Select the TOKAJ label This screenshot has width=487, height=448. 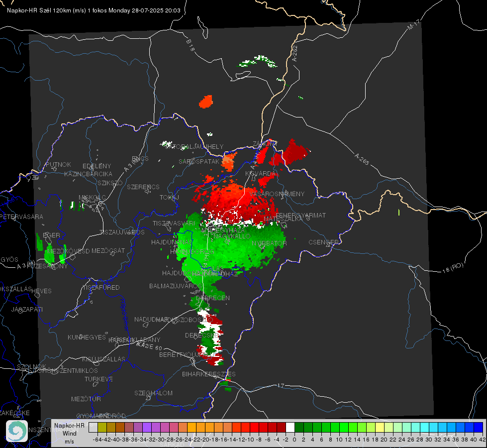pos(169,198)
